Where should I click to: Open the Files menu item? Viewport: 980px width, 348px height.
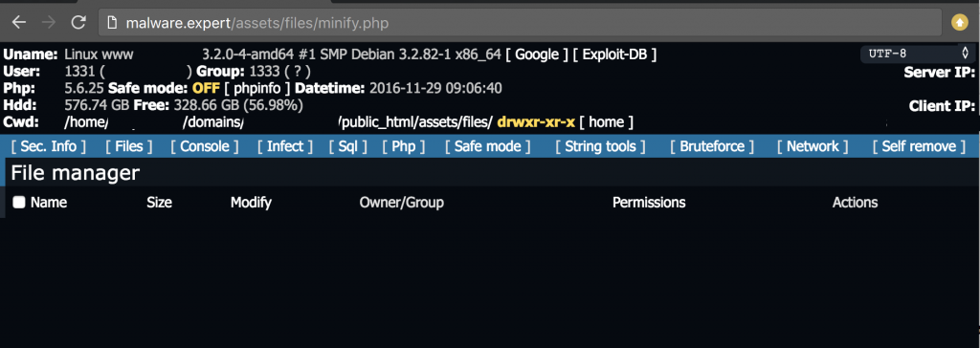click(x=129, y=147)
